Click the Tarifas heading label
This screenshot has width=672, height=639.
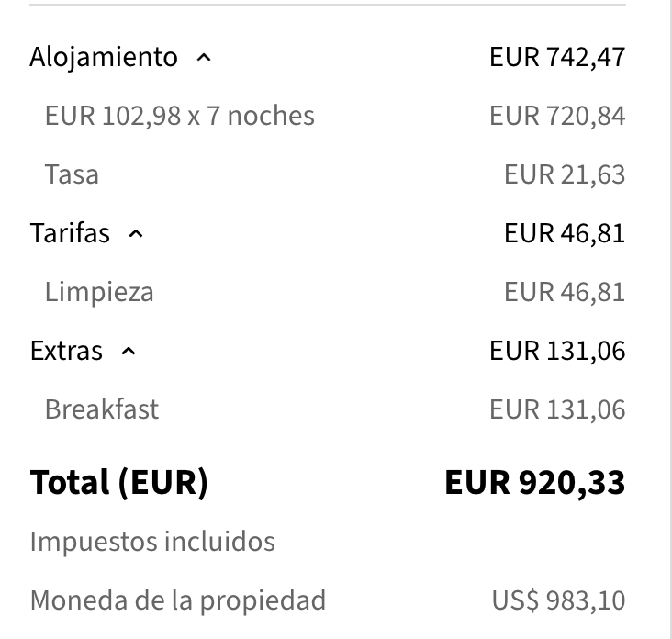70,233
